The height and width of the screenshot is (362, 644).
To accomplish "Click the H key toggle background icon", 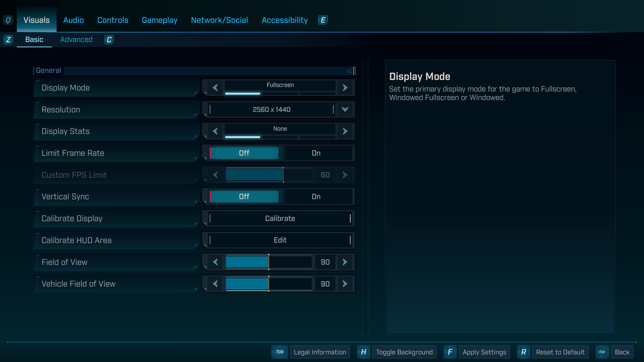I will (x=363, y=352).
